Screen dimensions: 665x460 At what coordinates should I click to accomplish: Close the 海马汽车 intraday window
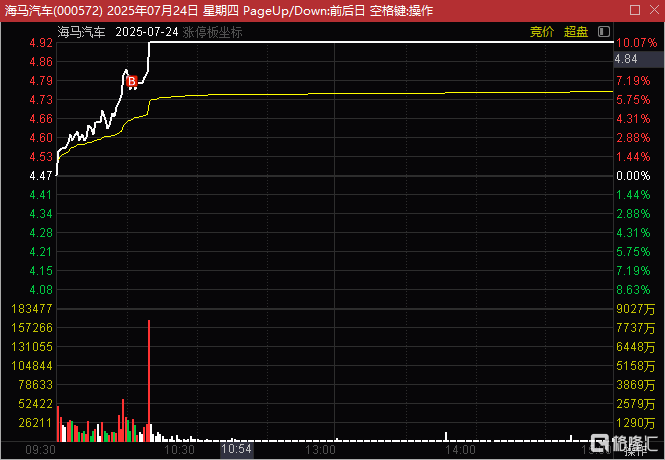coord(654,10)
